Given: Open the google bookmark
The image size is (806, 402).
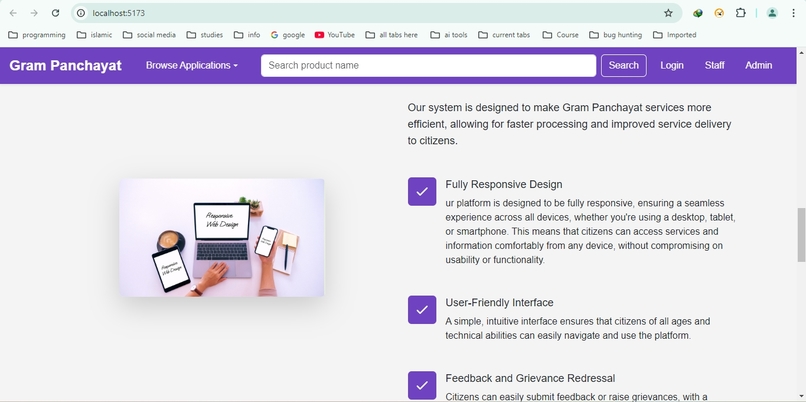Looking at the screenshot, I should point(288,35).
